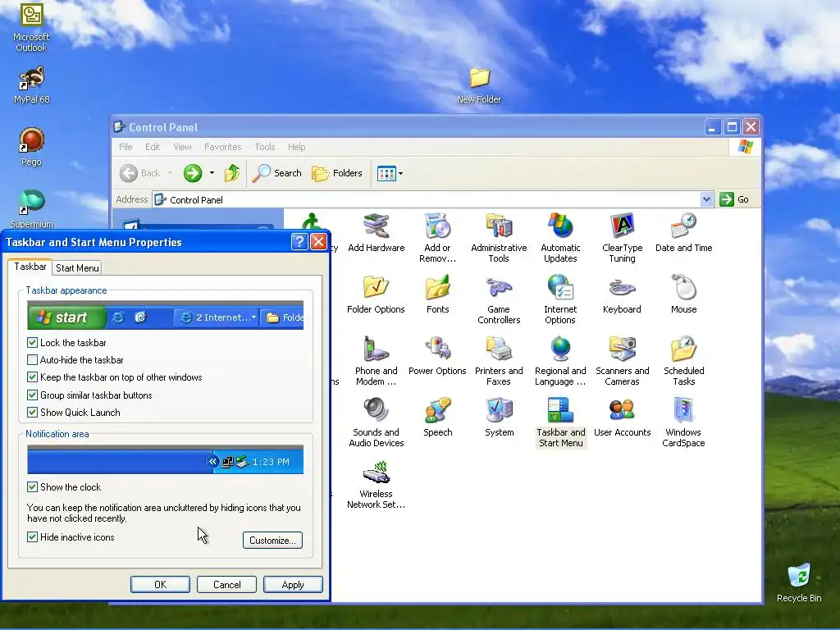Open User Accounts icon
The width and height of the screenshot is (840, 630).
click(x=622, y=418)
